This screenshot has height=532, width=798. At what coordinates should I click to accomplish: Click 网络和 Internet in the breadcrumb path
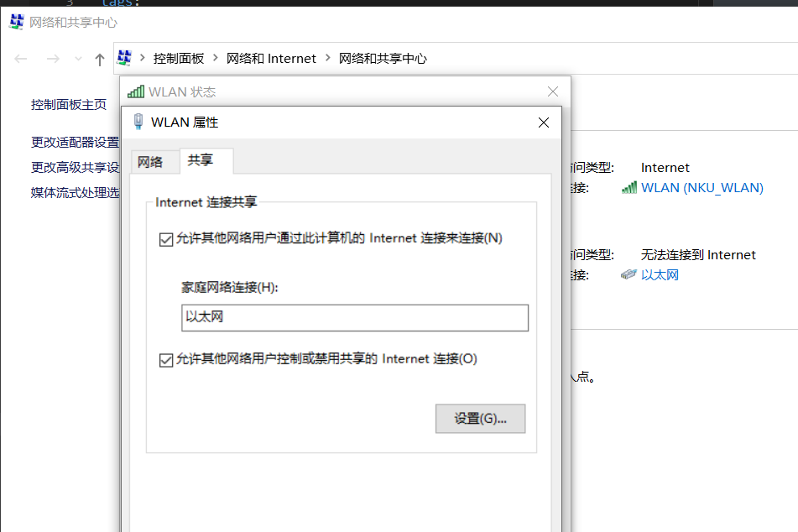pos(271,59)
